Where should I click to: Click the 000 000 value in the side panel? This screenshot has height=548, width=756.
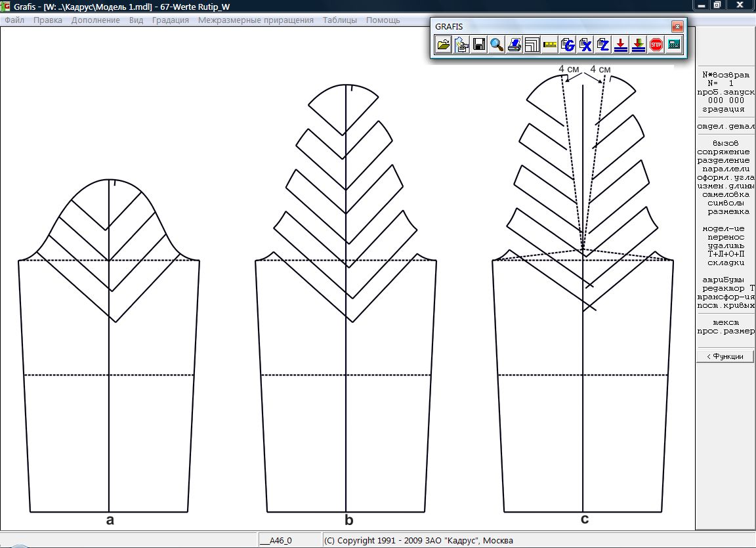pos(726,100)
